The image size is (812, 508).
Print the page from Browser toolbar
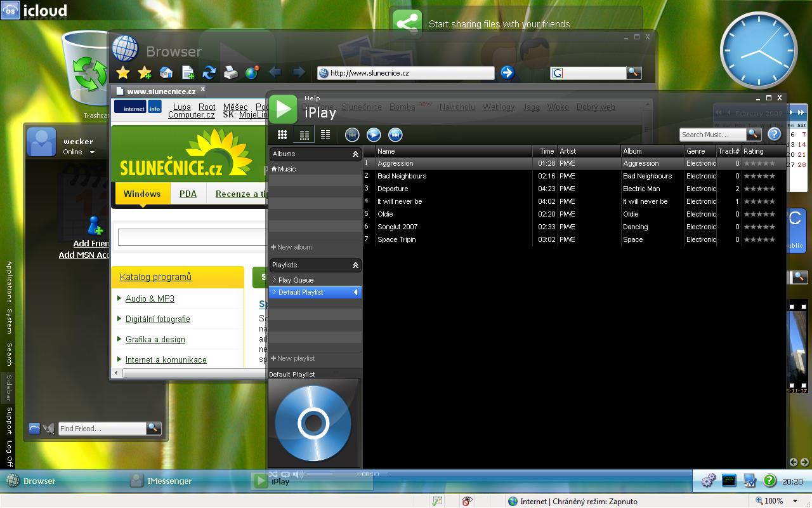click(x=231, y=72)
